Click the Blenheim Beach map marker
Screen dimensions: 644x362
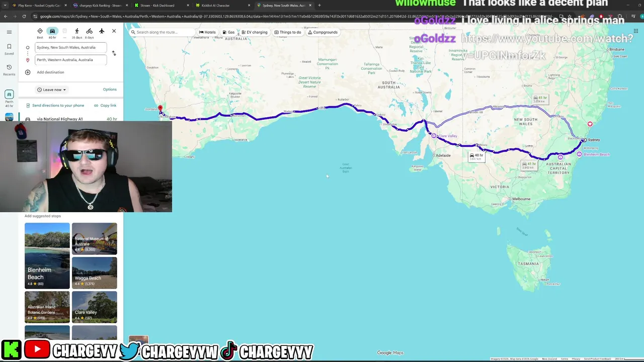click(579, 154)
